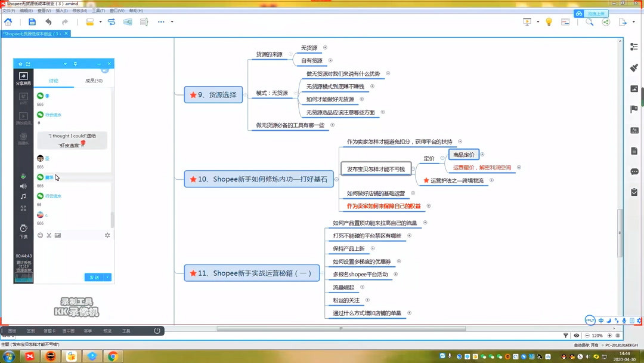Collapse the '9、货源选择' topic branch
The width and height of the screenshot is (644, 363).
pyautogui.click(x=244, y=95)
